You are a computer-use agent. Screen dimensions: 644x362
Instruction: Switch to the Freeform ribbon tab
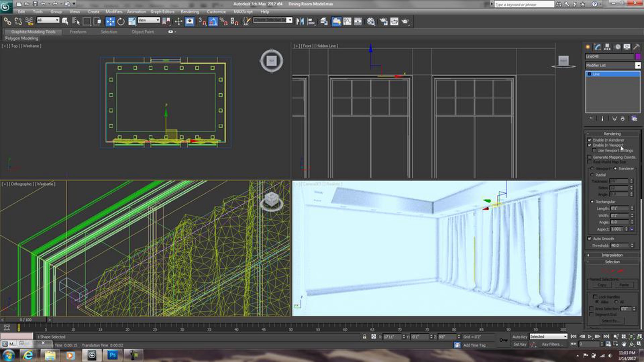pyautogui.click(x=78, y=32)
